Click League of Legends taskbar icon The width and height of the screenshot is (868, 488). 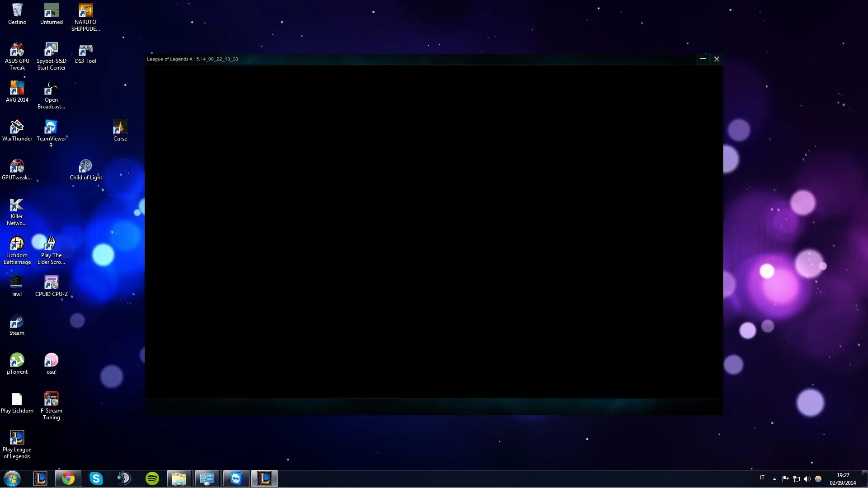tap(264, 478)
